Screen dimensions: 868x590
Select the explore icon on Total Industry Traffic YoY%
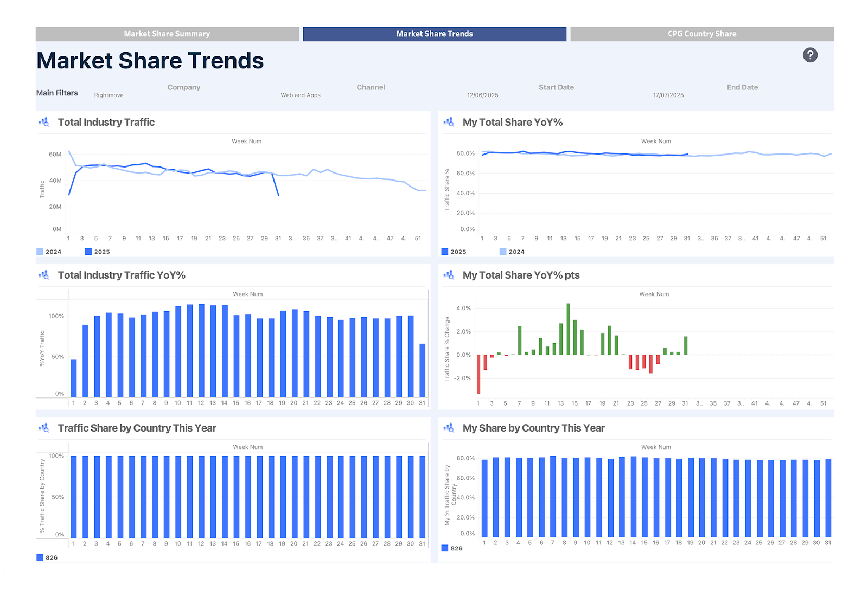coord(44,275)
